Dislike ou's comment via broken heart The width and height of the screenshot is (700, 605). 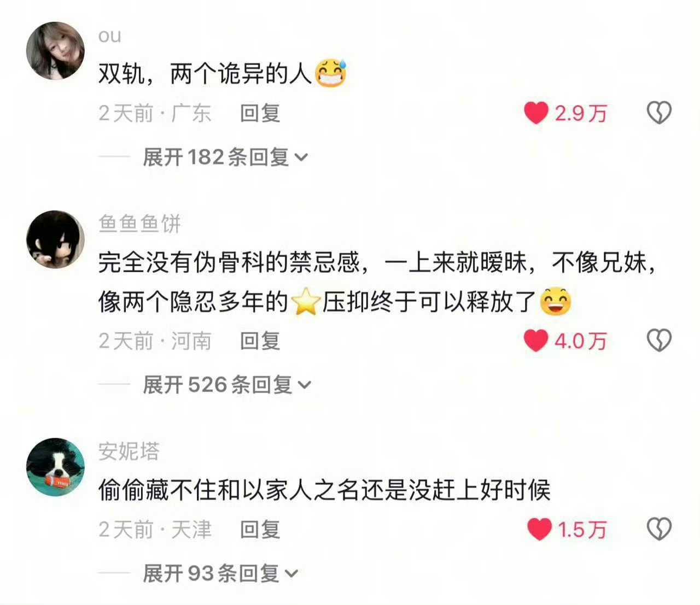click(659, 113)
